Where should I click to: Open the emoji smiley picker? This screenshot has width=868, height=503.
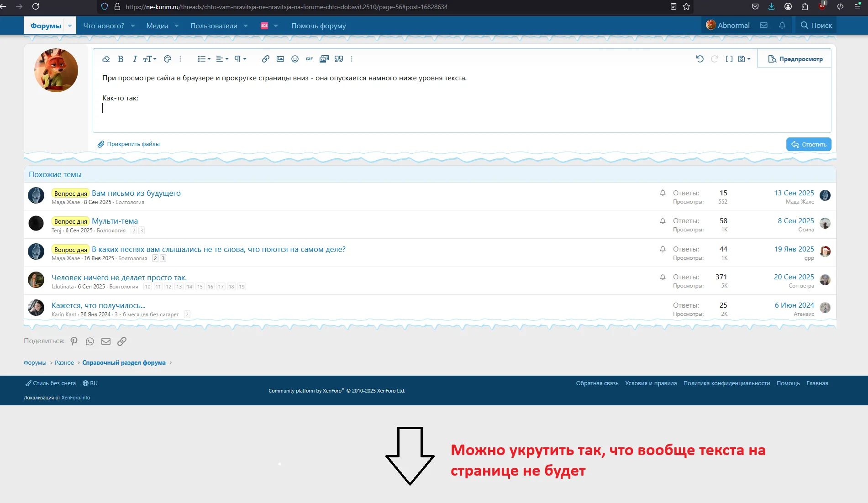(x=295, y=59)
